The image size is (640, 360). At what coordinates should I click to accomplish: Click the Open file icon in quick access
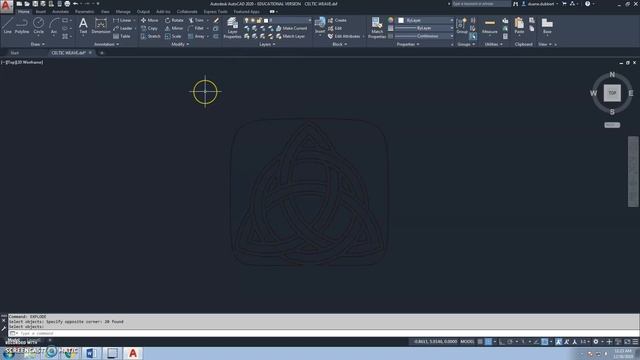(x=27, y=4)
